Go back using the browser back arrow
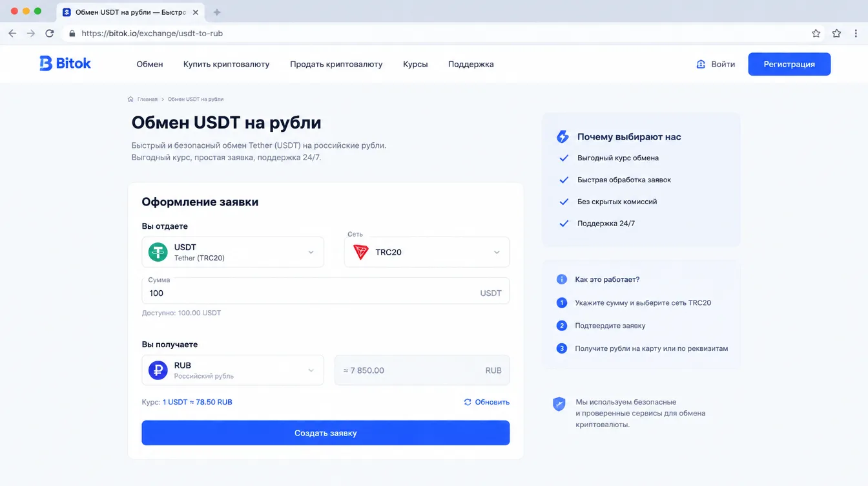The width and height of the screenshot is (868, 486). pos(12,33)
